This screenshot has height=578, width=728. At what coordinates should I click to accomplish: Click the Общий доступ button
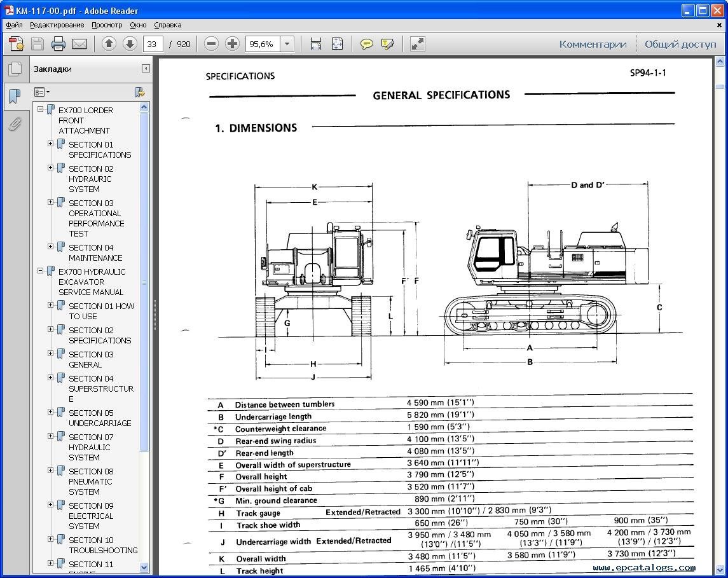click(x=680, y=44)
